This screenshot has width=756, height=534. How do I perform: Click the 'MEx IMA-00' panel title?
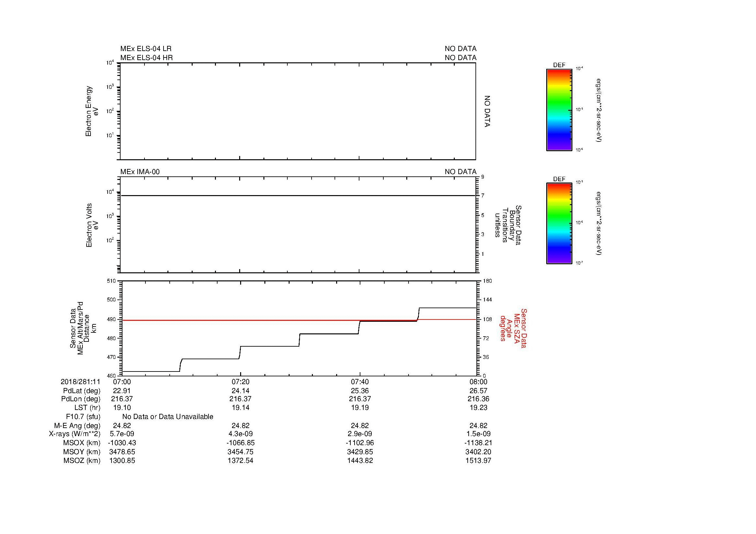click(140, 172)
